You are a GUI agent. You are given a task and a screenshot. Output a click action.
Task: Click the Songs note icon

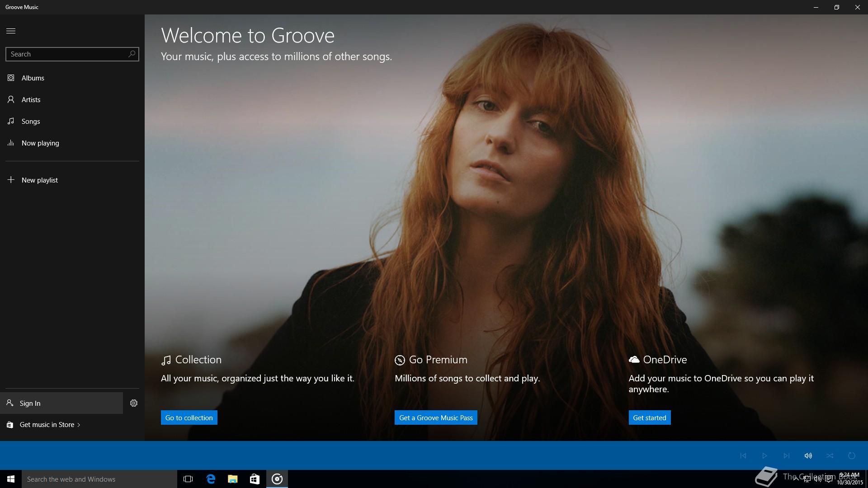(11, 121)
